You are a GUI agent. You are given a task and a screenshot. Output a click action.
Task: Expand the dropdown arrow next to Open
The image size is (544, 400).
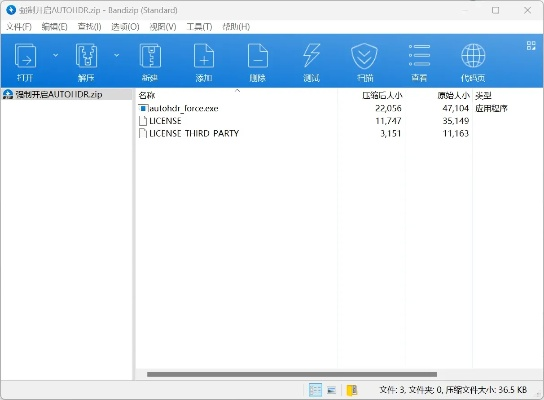coord(56,55)
